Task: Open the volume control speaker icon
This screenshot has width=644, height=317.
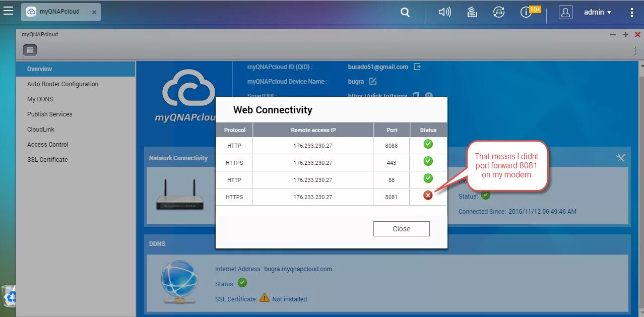Action: pyautogui.click(x=445, y=12)
